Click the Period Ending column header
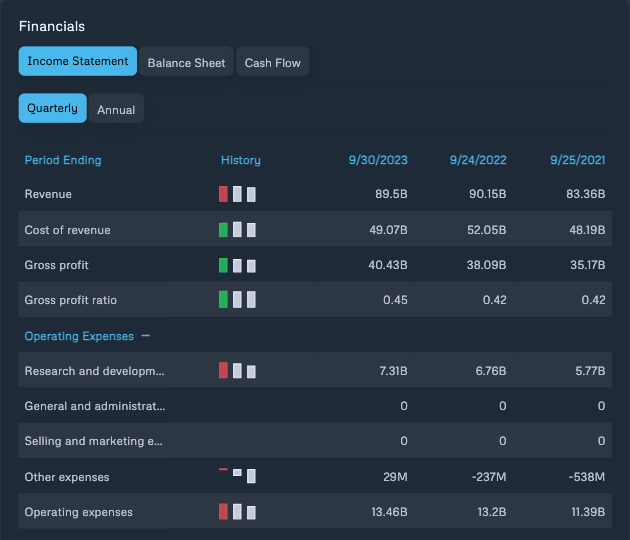 pyautogui.click(x=63, y=160)
